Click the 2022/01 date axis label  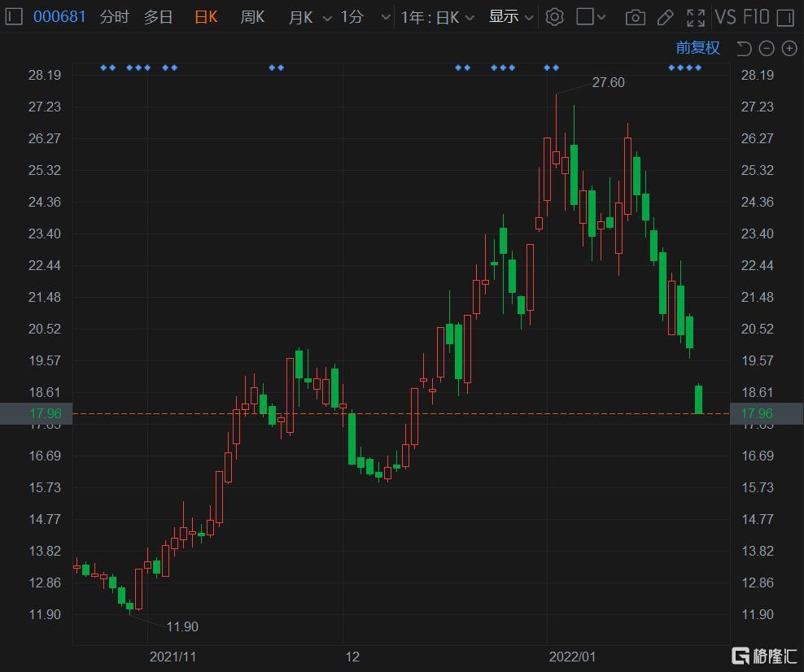click(x=572, y=657)
